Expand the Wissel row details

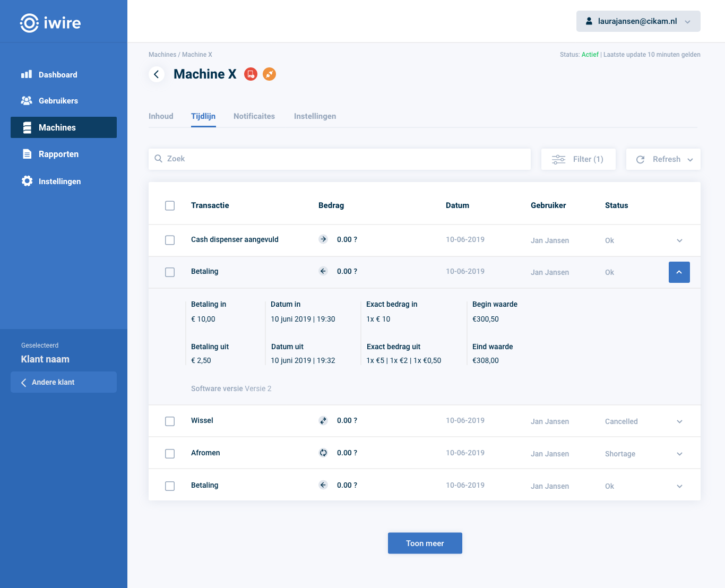pyautogui.click(x=679, y=421)
